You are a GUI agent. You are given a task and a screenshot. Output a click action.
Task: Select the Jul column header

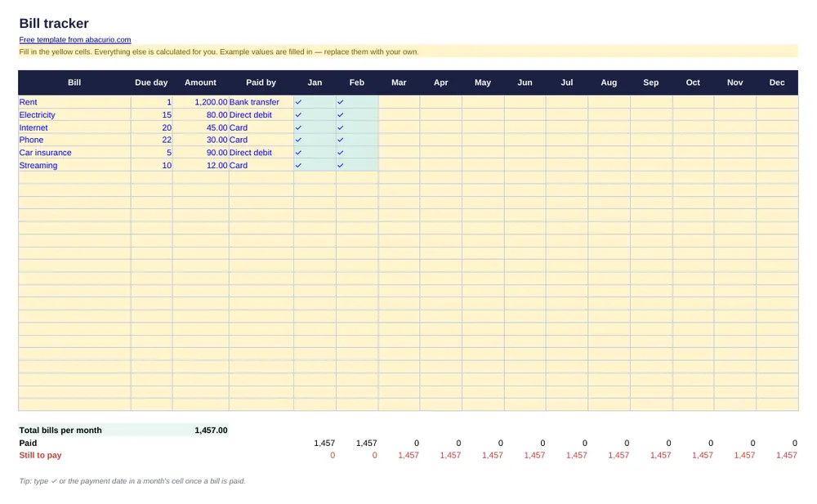click(x=567, y=83)
